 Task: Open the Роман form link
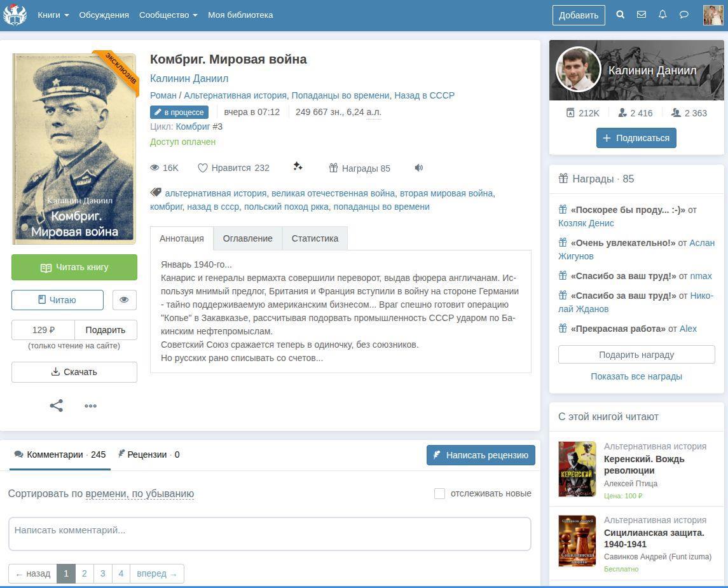pyautogui.click(x=163, y=95)
